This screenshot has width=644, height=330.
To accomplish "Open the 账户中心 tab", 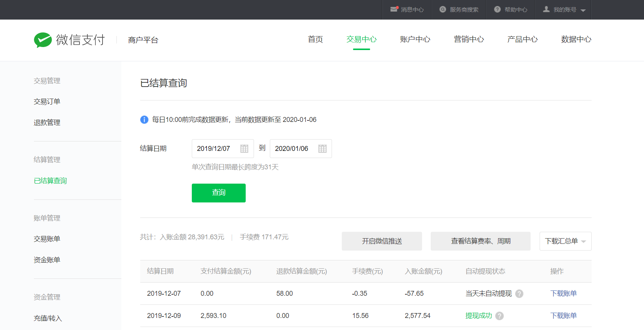I will (415, 39).
